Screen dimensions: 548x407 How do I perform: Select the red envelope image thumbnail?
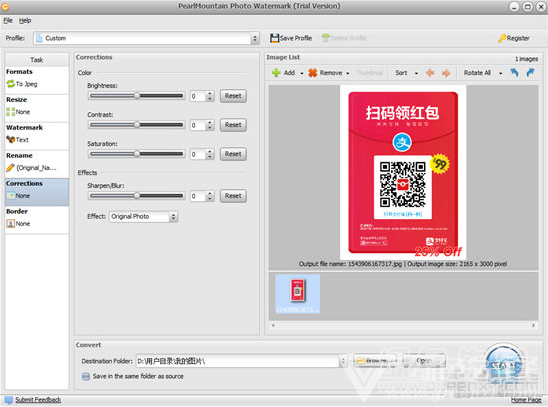point(297,293)
